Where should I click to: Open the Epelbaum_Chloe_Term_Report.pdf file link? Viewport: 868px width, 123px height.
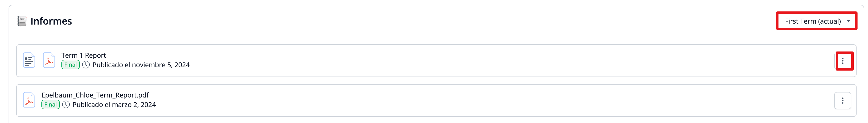tap(95, 95)
